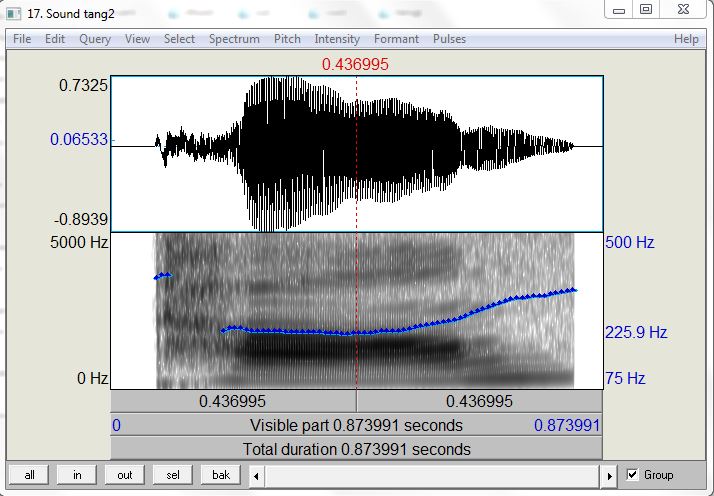The height and width of the screenshot is (496, 714).
Task: Click the -0.8939 amplitude minimum label
Action: pos(81,220)
